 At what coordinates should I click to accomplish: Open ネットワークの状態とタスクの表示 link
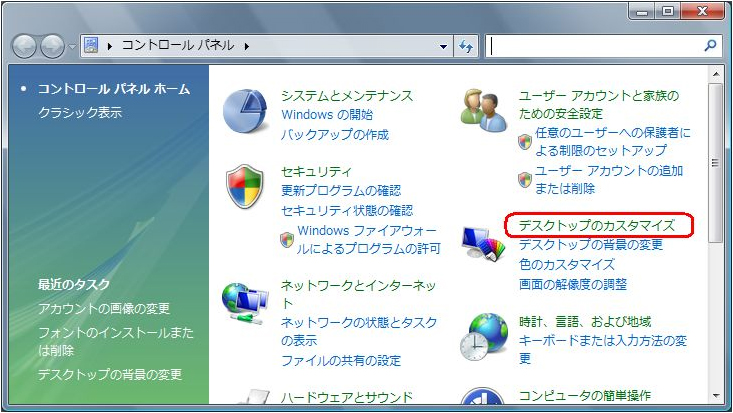point(359,332)
